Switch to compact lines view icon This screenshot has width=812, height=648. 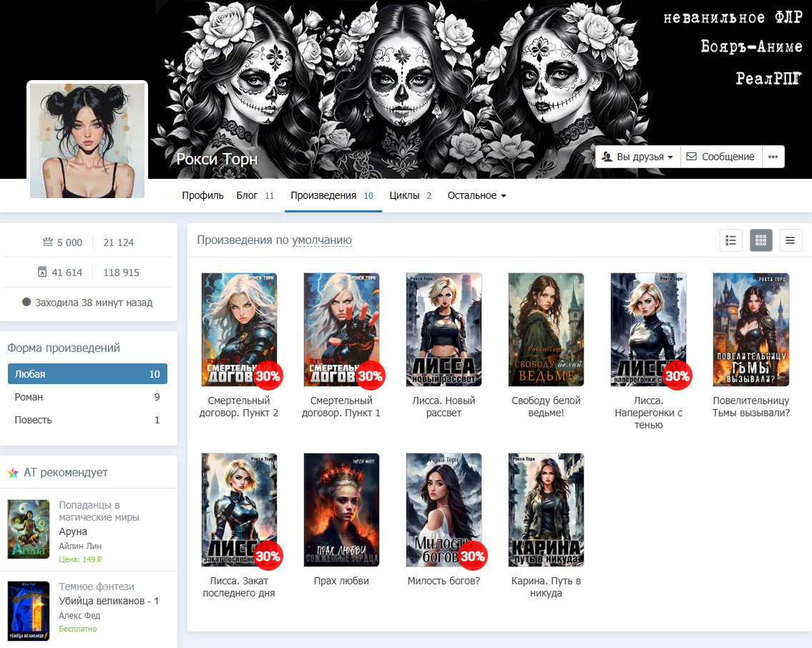pyautogui.click(x=791, y=240)
